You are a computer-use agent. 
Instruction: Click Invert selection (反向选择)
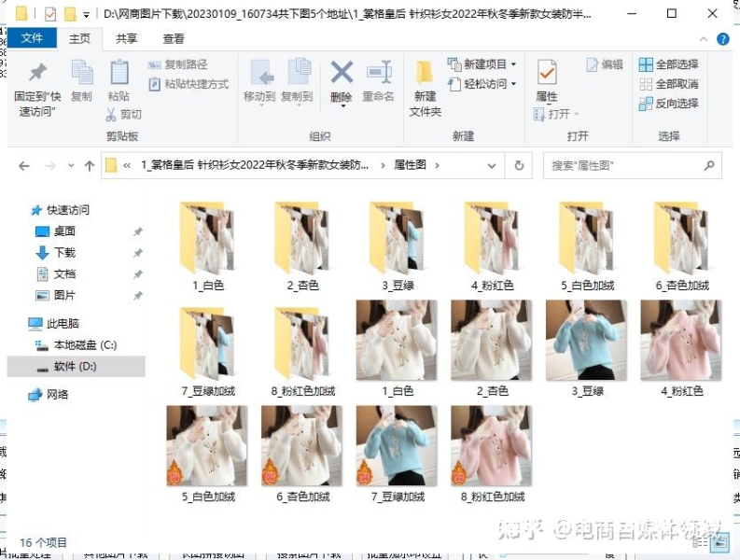coord(668,104)
